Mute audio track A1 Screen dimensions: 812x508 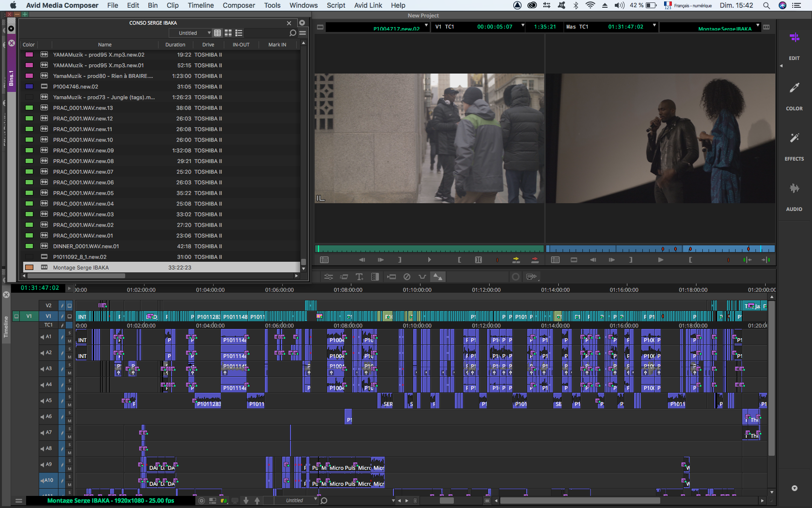click(70, 341)
